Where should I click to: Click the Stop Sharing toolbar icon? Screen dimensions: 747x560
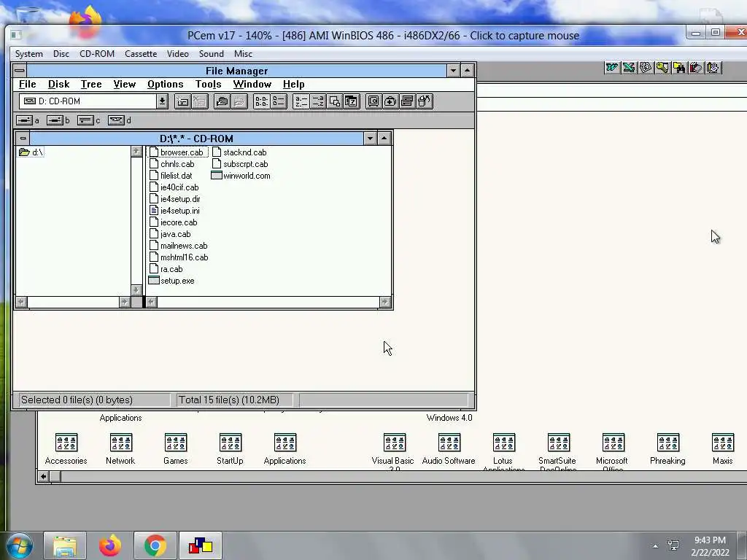click(239, 101)
